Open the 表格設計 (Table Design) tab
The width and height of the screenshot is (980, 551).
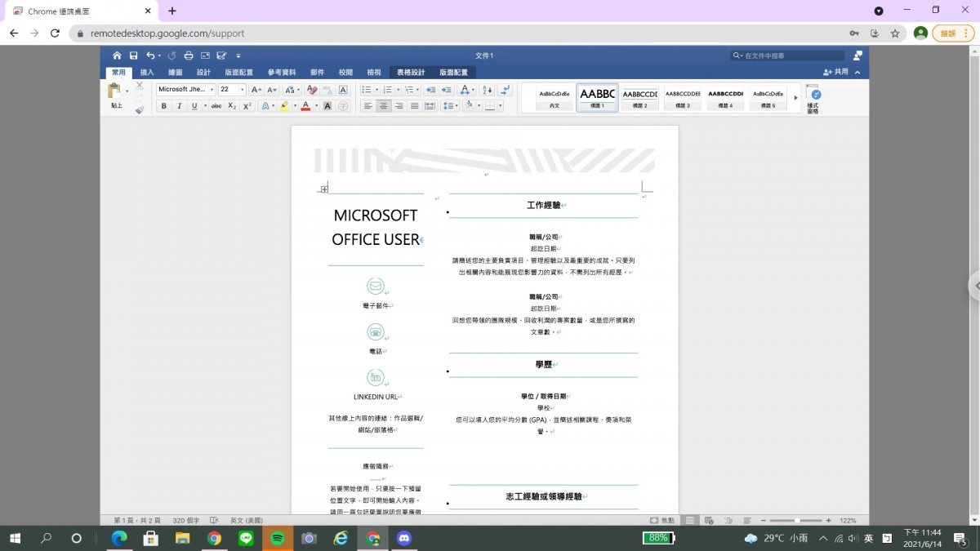(411, 72)
